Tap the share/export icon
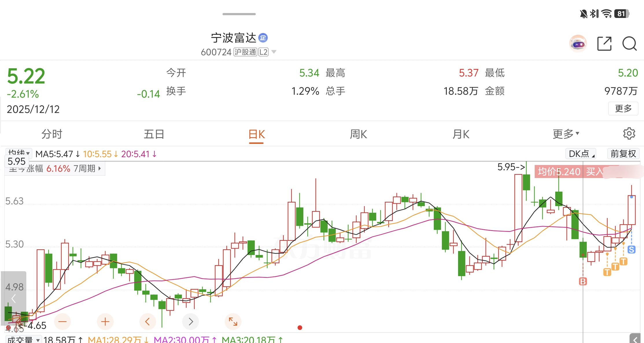644x343 pixels. 604,44
